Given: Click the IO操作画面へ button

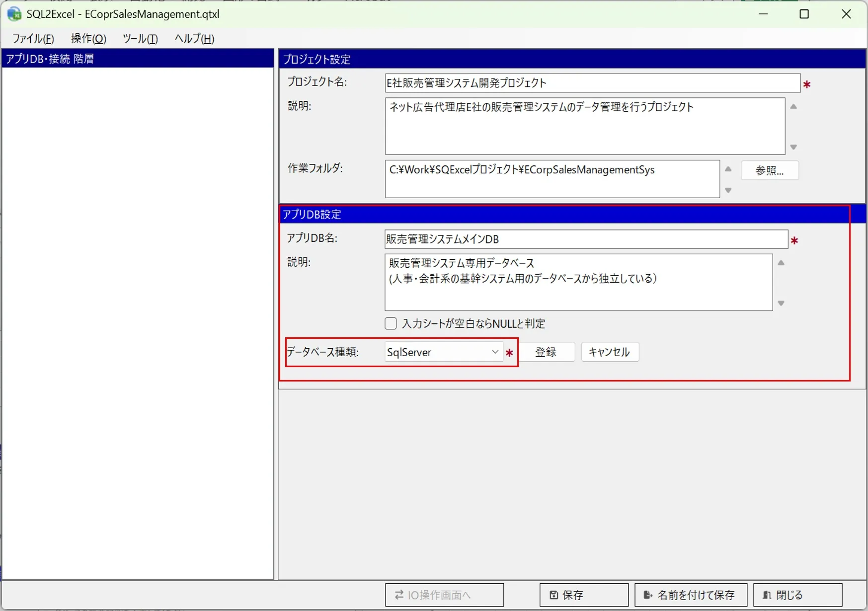Looking at the screenshot, I should click(x=444, y=595).
